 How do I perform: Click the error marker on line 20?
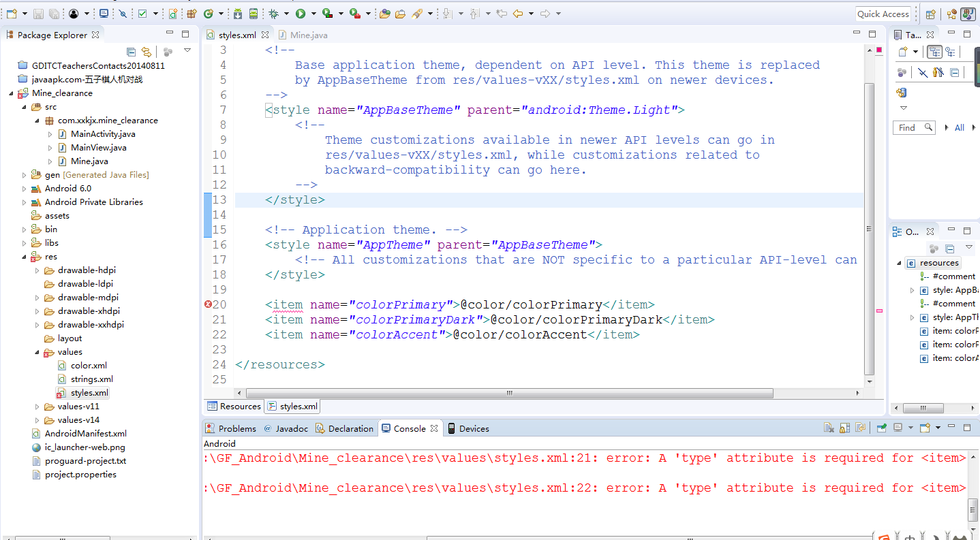point(208,304)
